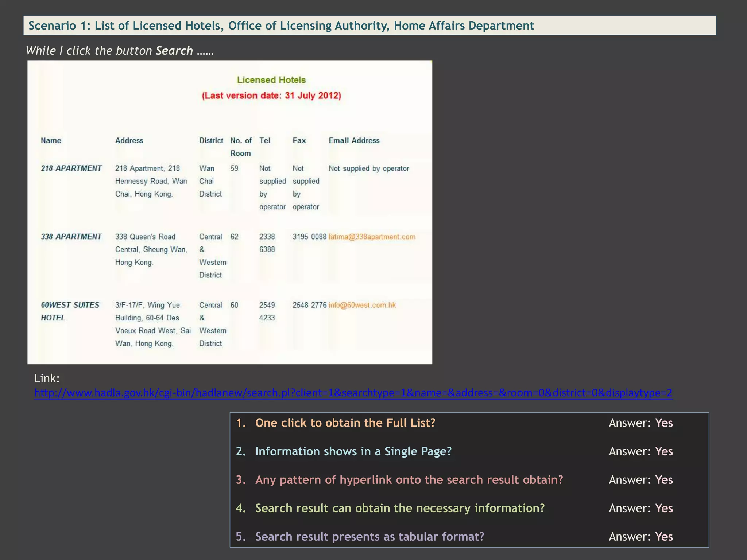Click fax number 3195 0088
The height and width of the screenshot is (560, 747).
click(309, 237)
